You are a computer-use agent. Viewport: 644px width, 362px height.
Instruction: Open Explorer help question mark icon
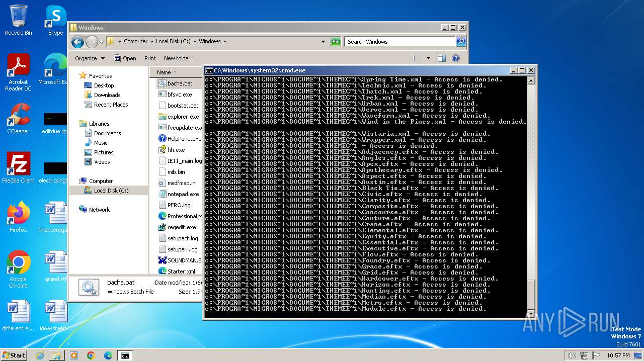(x=456, y=58)
